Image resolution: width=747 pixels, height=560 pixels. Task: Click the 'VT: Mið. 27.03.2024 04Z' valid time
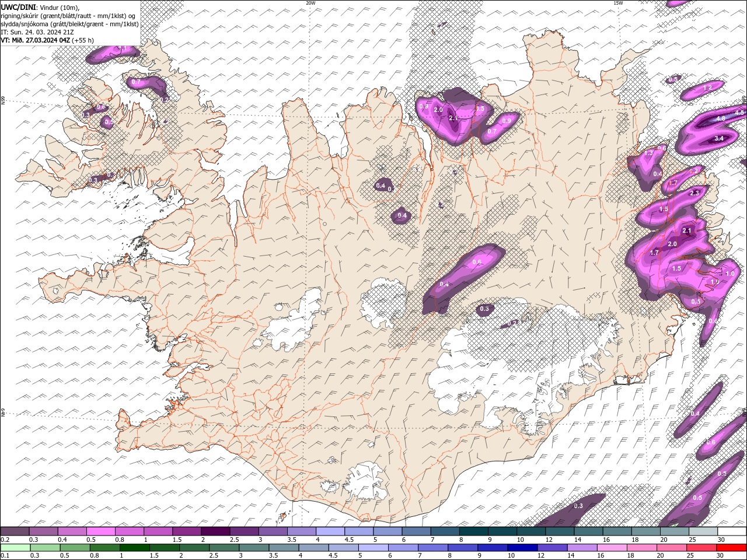coord(35,40)
